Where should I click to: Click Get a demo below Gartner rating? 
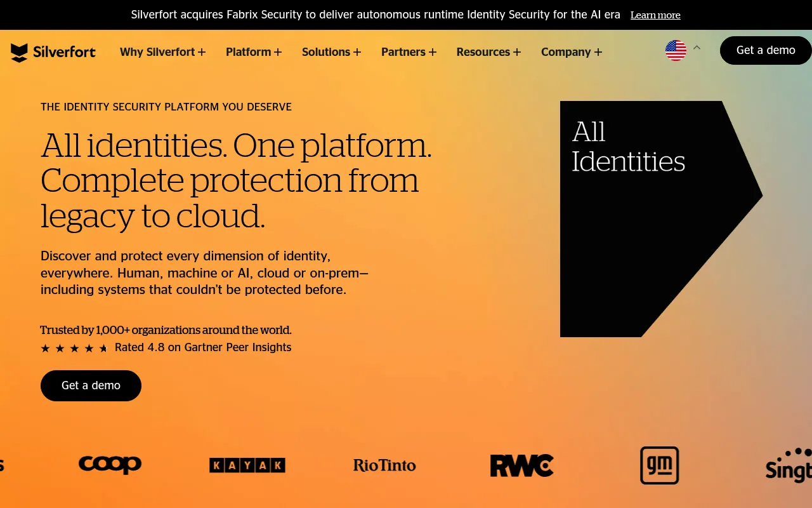click(x=91, y=385)
